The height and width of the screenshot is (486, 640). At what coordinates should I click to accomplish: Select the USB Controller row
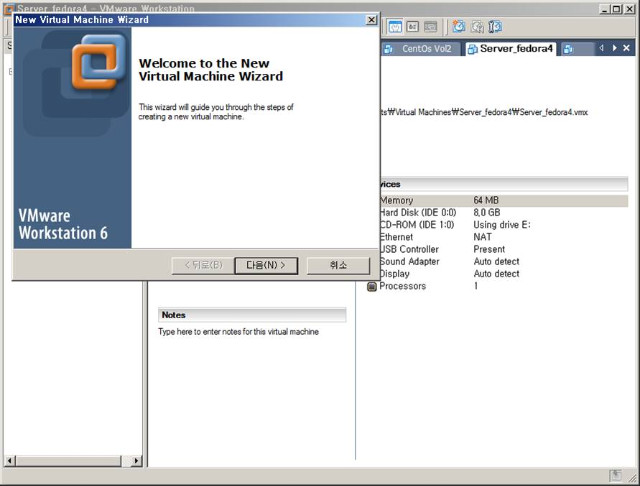(x=504, y=249)
